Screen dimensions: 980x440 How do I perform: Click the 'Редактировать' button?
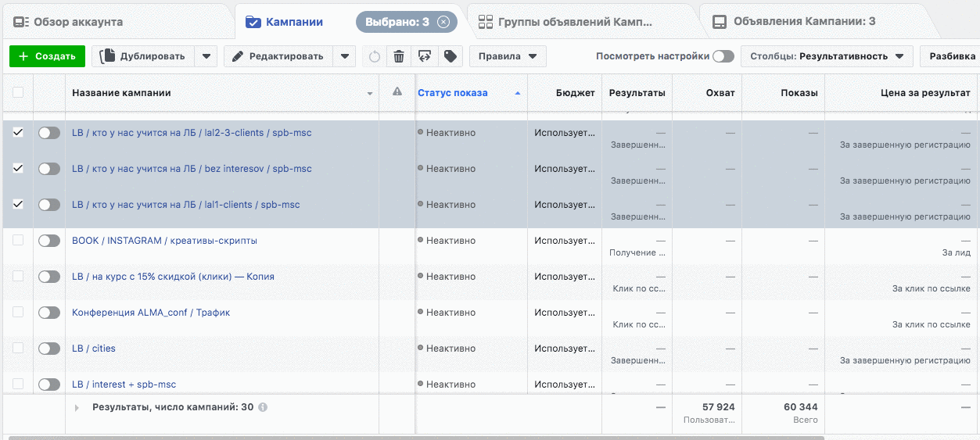point(278,56)
